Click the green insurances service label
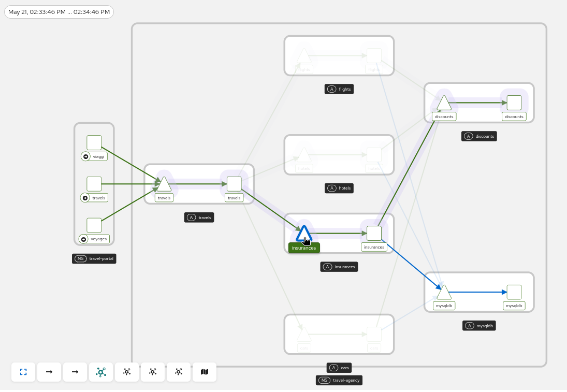 [x=304, y=248]
